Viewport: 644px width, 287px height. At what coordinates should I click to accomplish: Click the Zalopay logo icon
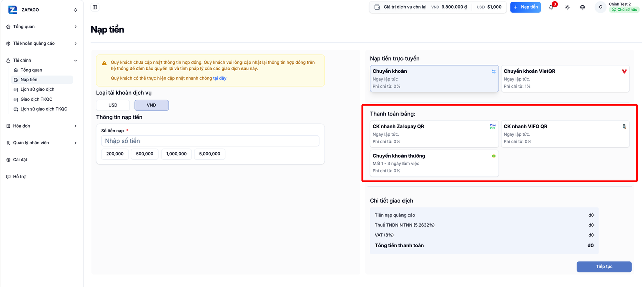pyautogui.click(x=493, y=126)
